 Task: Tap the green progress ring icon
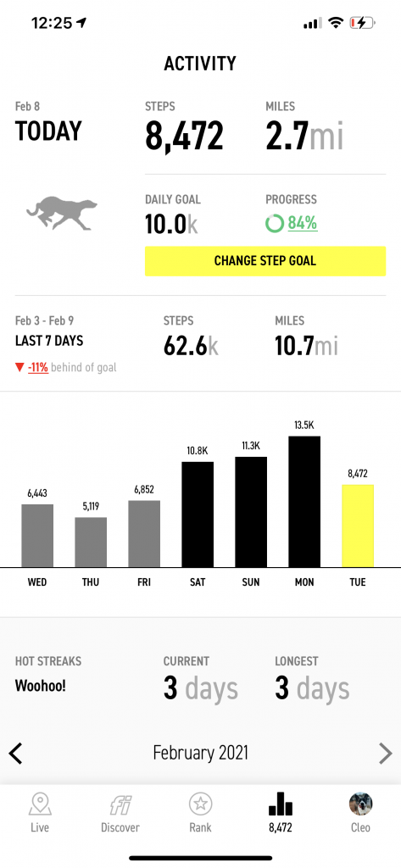click(x=274, y=224)
